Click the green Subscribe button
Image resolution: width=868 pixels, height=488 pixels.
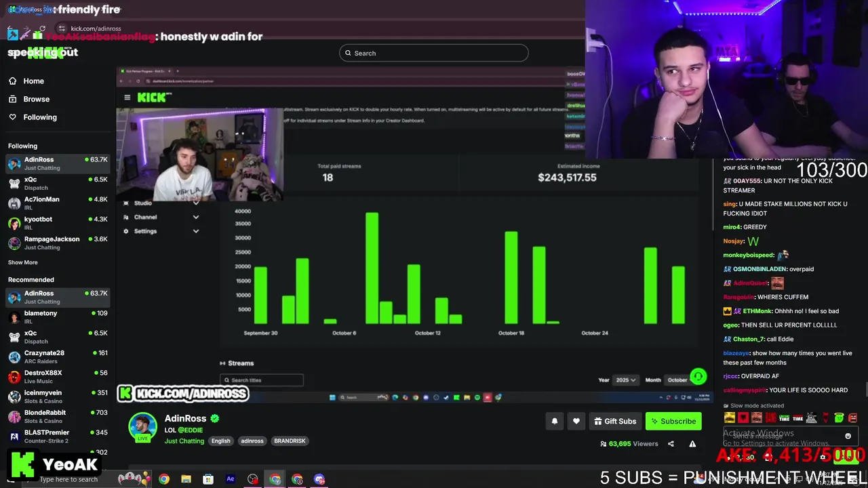click(673, 421)
